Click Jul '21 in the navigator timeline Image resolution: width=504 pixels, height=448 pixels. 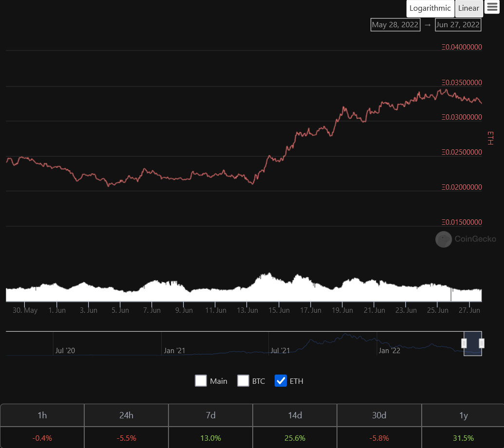(280, 350)
